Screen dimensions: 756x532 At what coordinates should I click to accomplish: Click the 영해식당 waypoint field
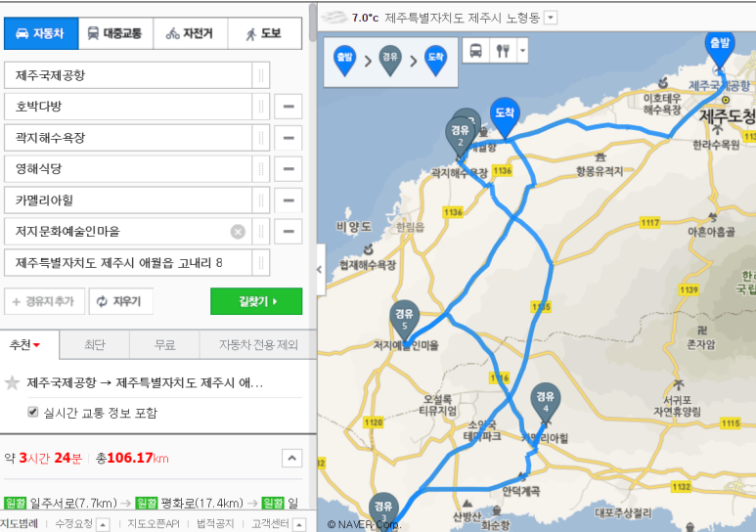pos(128,169)
